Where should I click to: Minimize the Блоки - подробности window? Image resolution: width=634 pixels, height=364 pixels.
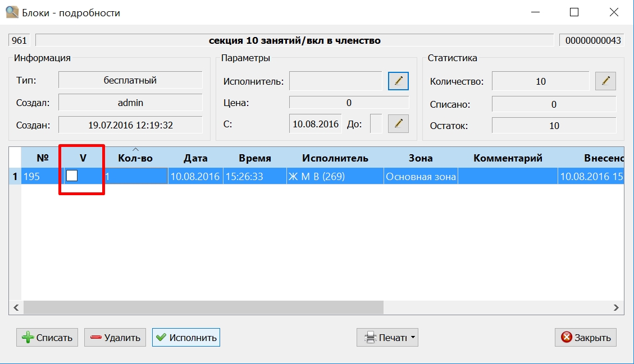click(x=535, y=12)
